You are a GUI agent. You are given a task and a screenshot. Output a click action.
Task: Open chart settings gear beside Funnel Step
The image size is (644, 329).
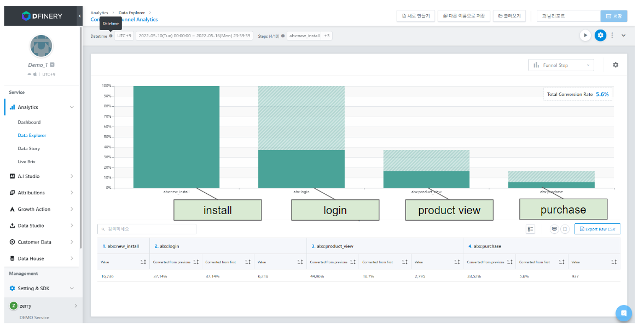click(x=615, y=65)
